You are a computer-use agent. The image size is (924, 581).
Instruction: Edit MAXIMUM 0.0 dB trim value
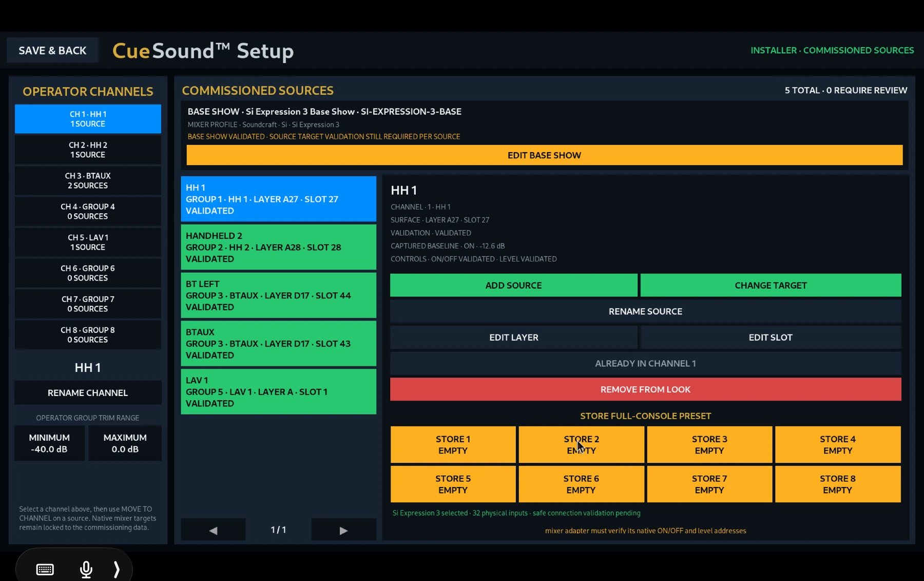125,443
